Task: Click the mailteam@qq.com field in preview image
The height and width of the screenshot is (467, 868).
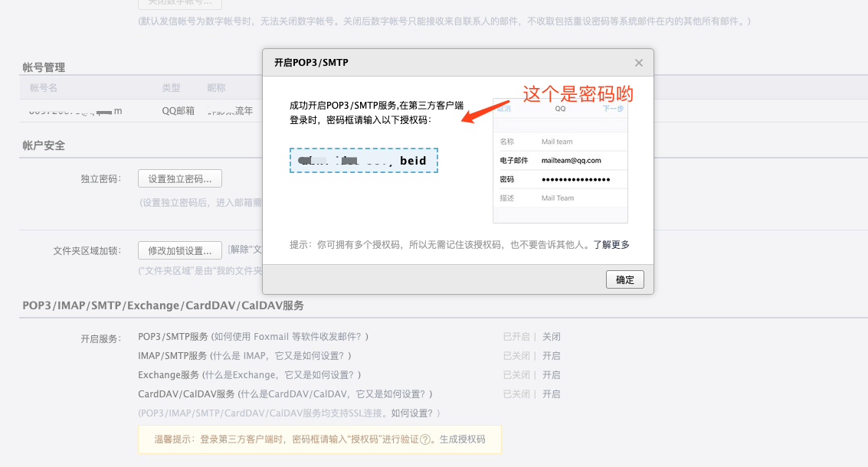Action: (x=572, y=161)
